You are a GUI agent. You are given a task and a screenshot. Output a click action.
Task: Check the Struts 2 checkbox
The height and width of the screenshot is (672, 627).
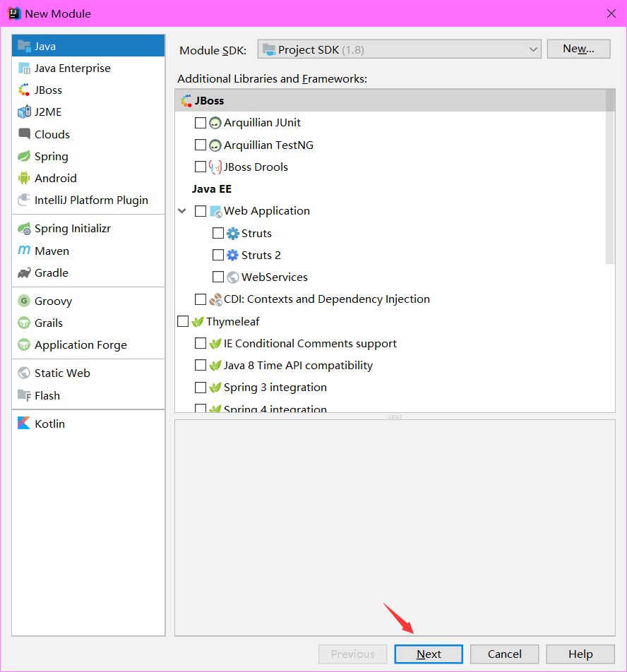tap(218, 255)
